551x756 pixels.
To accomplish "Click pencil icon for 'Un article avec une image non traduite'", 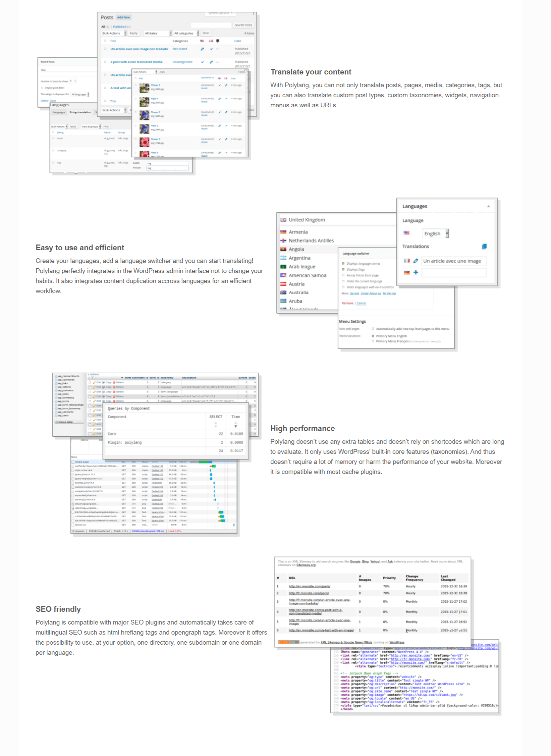I will click(202, 49).
